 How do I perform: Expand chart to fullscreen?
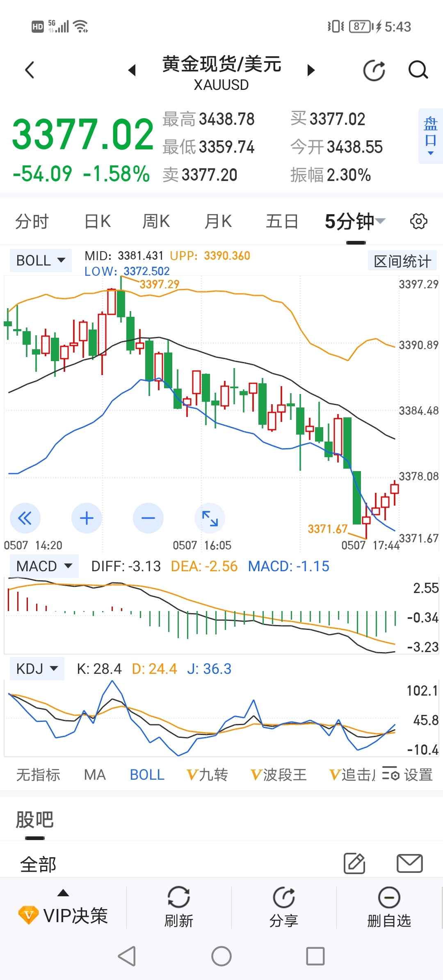point(210,518)
